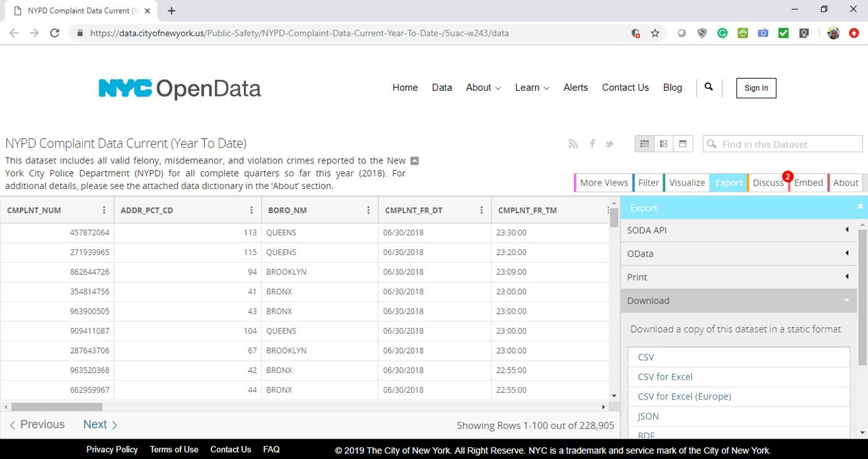Open ADDR_PCT_CD column options menu
The height and width of the screenshot is (459, 868).
252,210
